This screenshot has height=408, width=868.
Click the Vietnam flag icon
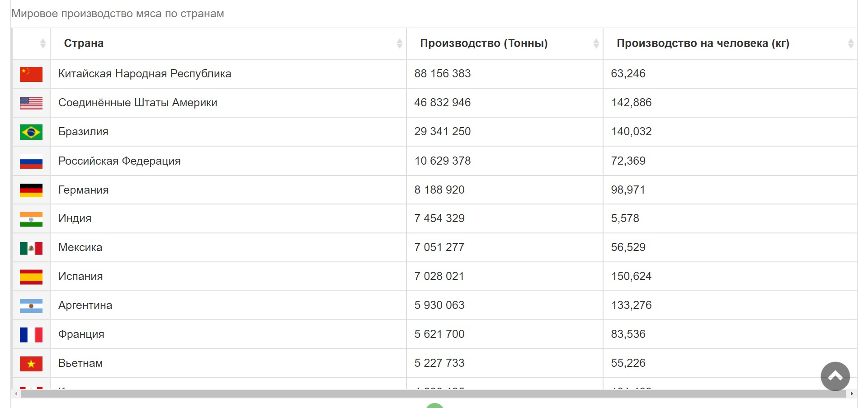tap(31, 364)
